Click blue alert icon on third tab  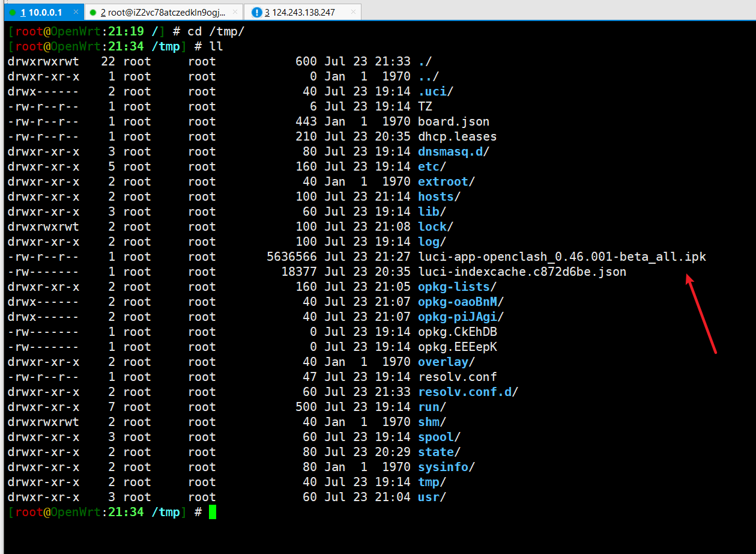(x=257, y=12)
